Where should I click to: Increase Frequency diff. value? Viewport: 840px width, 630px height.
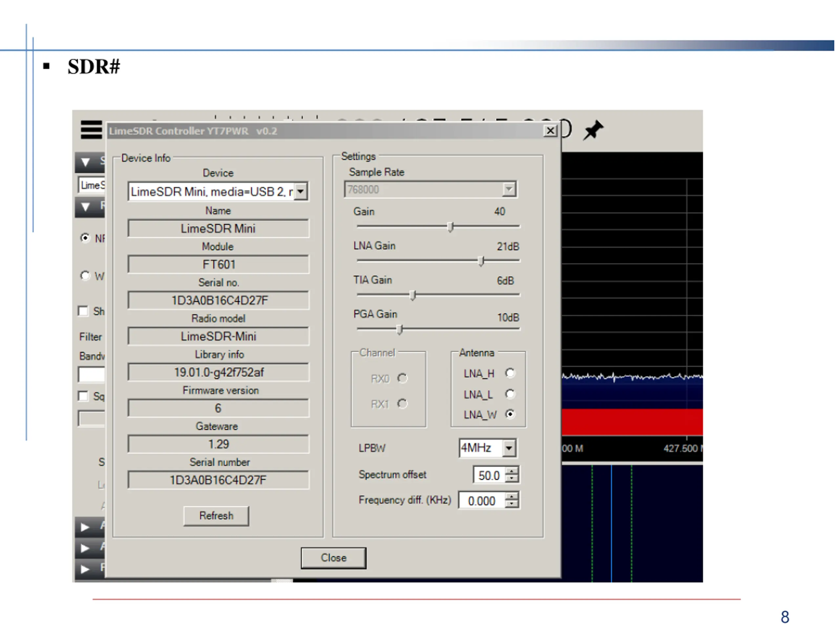[512, 496]
